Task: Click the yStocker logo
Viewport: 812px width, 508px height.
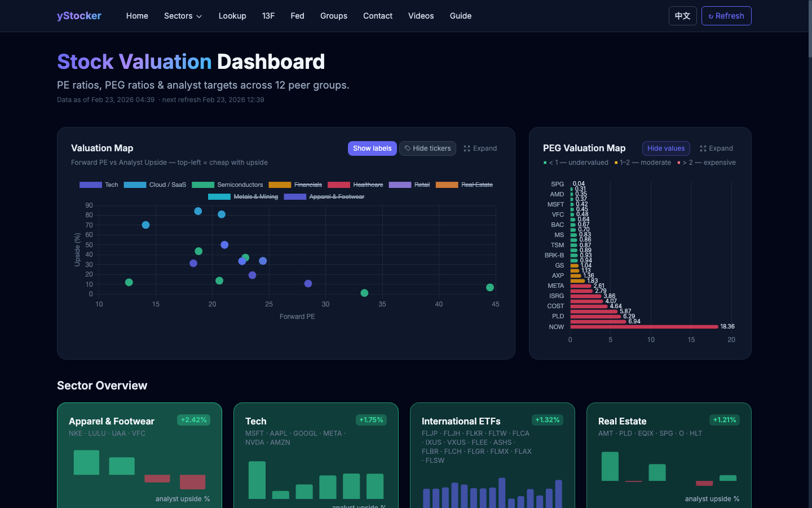Action: [79, 15]
